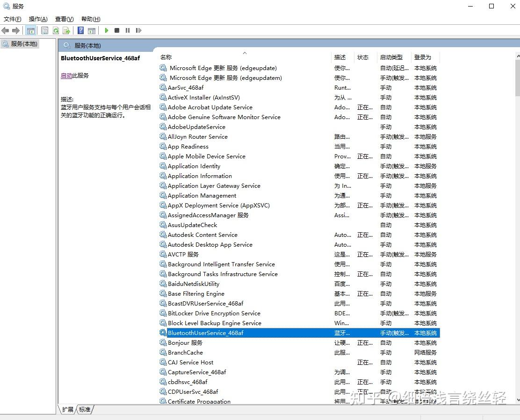520x420 pixels.
Task: Click the Restart Service icon
Action: point(138,30)
